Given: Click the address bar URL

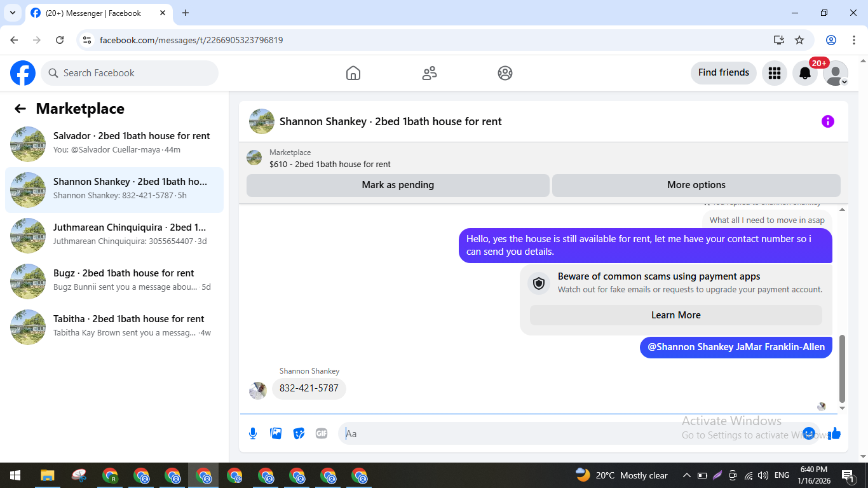Looking at the screenshot, I should pos(191,40).
